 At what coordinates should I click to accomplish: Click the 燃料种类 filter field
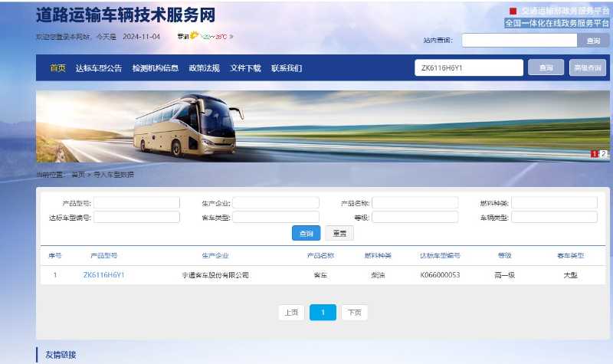click(x=554, y=202)
